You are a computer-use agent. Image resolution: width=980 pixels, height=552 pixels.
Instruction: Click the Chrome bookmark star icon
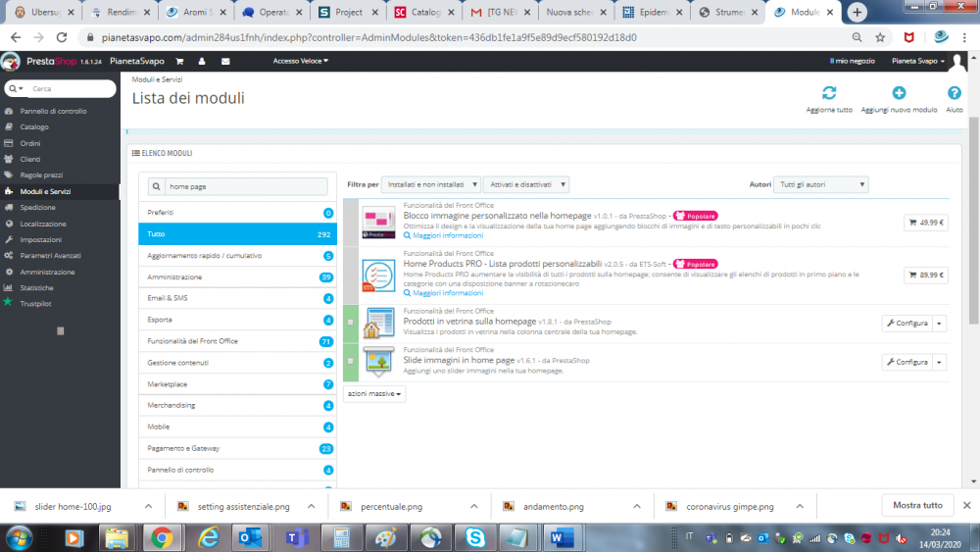tap(880, 37)
